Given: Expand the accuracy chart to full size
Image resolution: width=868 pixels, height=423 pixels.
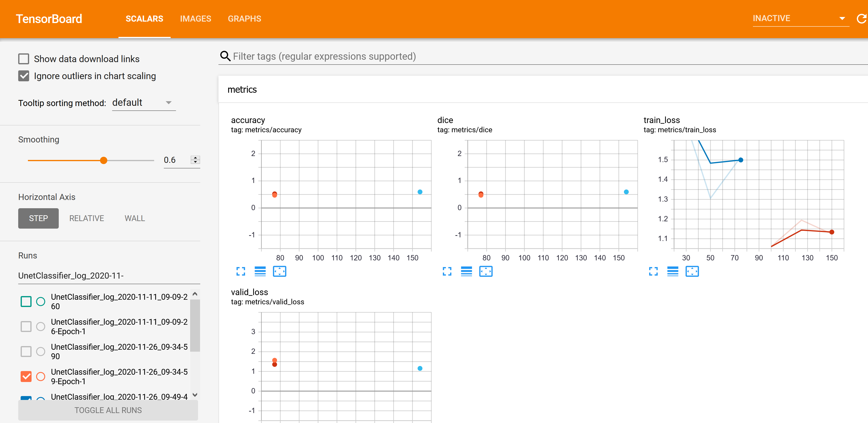Looking at the screenshot, I should (241, 271).
